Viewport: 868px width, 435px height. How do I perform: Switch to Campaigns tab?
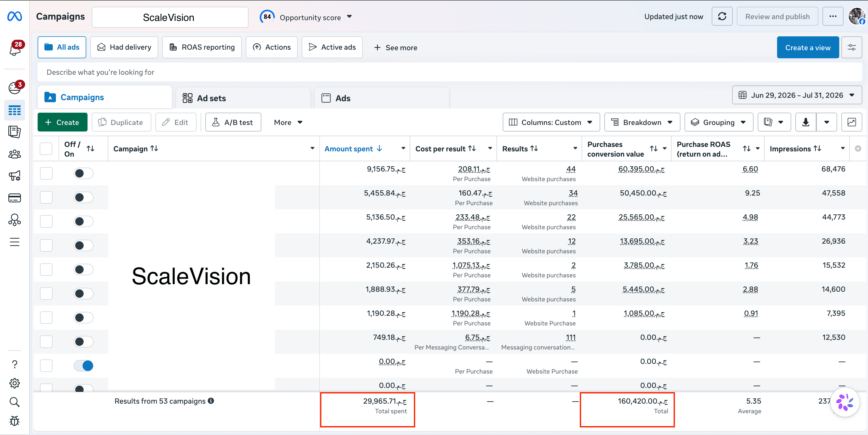[105, 98]
